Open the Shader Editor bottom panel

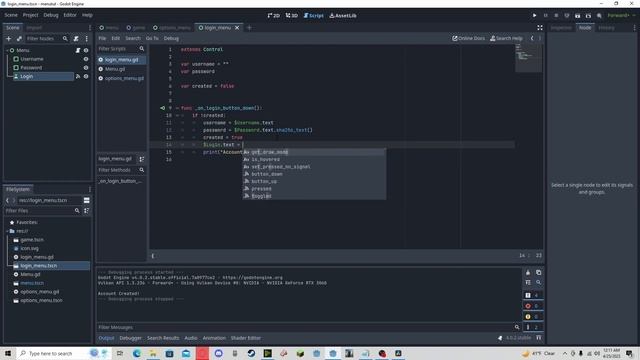tap(245, 338)
